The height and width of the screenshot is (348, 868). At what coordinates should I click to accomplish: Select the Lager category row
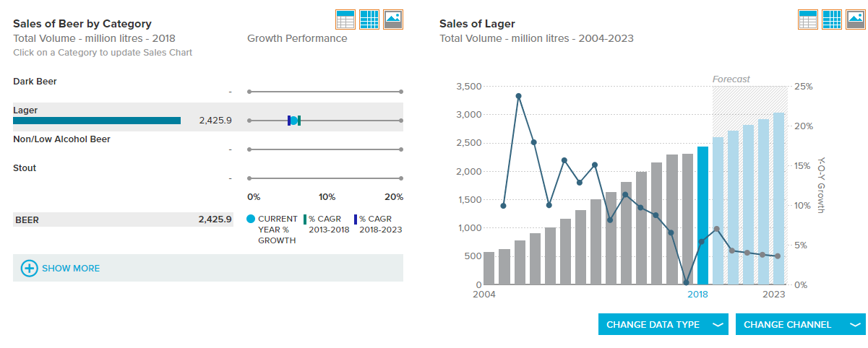(208, 116)
